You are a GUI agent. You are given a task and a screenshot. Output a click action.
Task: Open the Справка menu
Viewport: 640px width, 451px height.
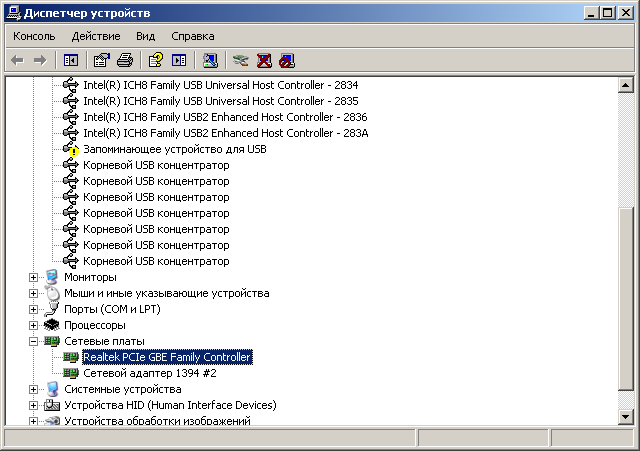point(193,36)
